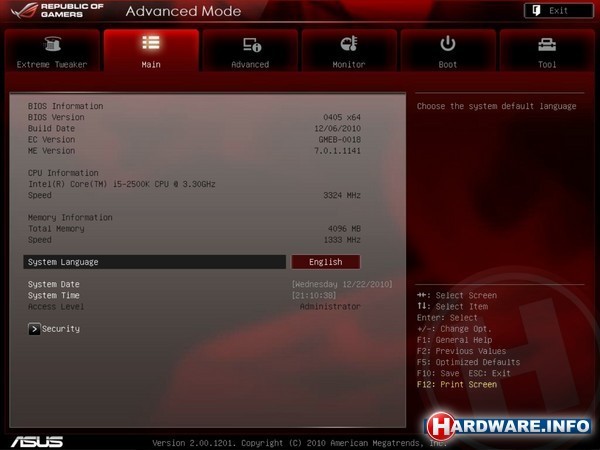This screenshot has width=600, height=450.
Task: Click the Extreme Tweaker tab icon
Action: pyautogui.click(x=52, y=44)
